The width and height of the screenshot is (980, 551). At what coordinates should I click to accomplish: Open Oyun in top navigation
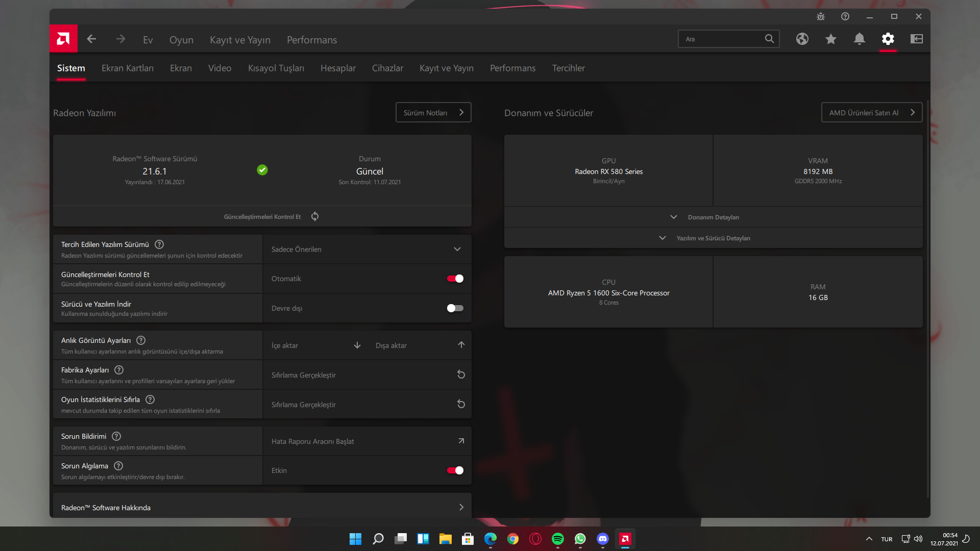pyautogui.click(x=181, y=40)
